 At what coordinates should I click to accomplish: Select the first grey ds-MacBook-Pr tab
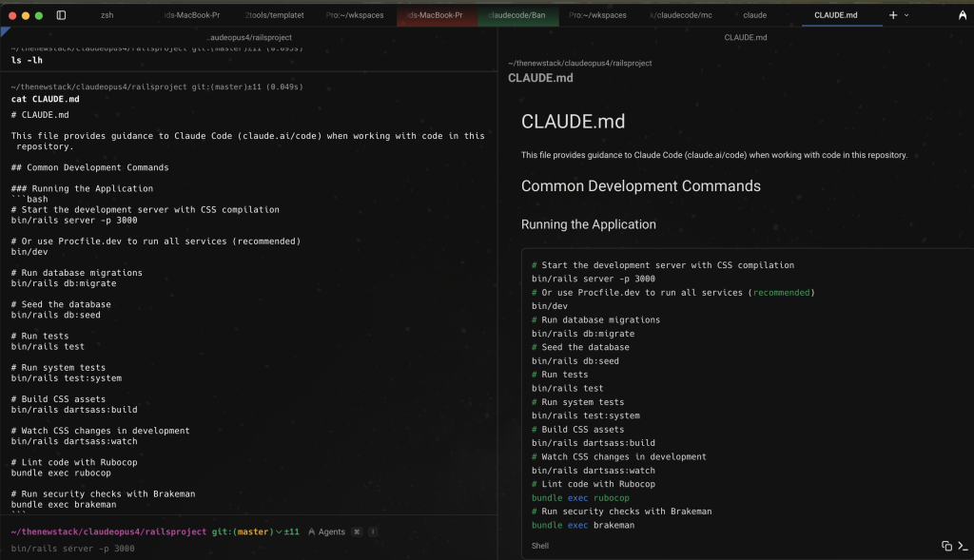point(192,15)
